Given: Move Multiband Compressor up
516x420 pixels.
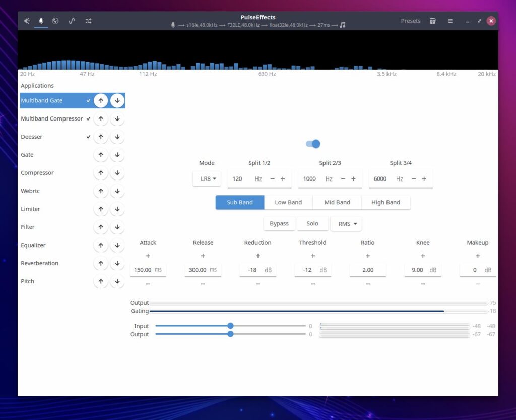Looking at the screenshot, I should (x=101, y=119).
